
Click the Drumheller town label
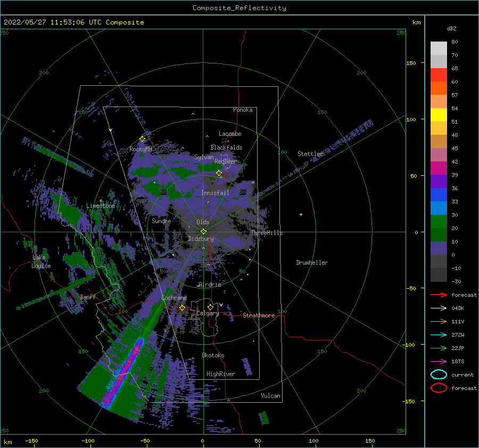pos(312,263)
